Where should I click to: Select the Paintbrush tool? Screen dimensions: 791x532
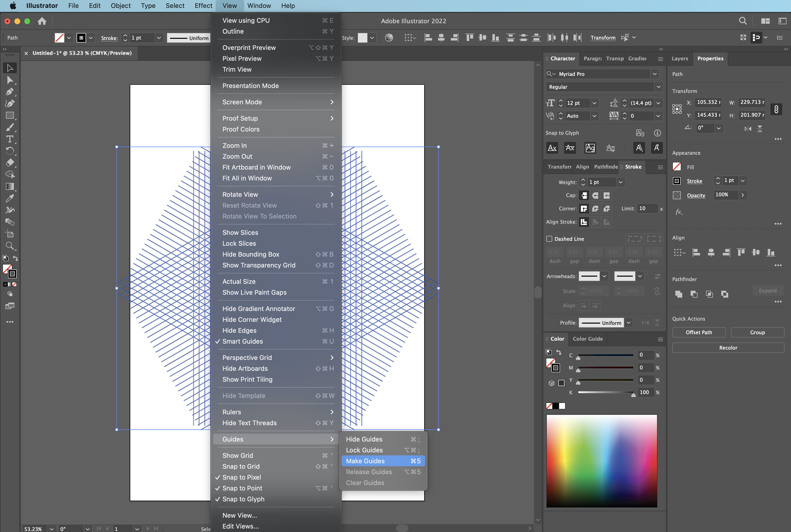[x=10, y=127]
